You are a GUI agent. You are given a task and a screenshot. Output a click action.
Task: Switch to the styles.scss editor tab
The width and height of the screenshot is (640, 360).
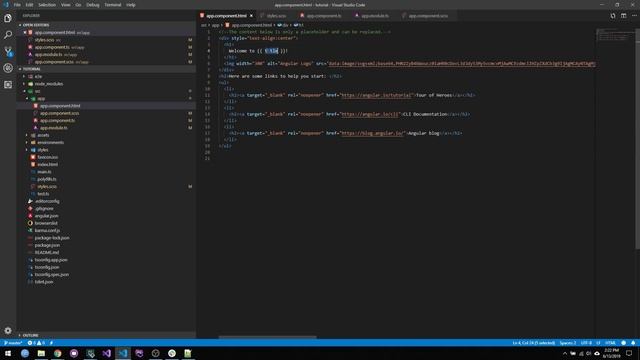click(276, 16)
